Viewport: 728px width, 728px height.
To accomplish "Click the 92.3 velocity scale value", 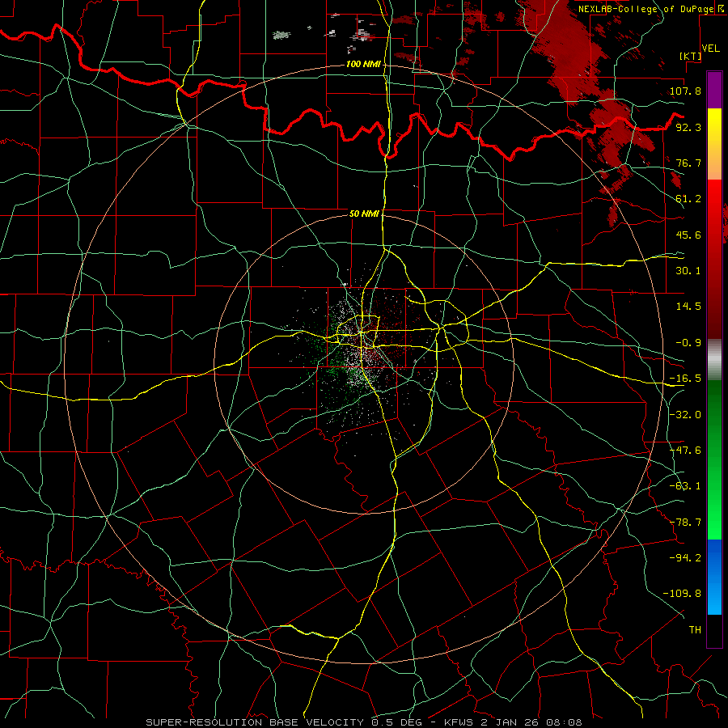I will (688, 127).
